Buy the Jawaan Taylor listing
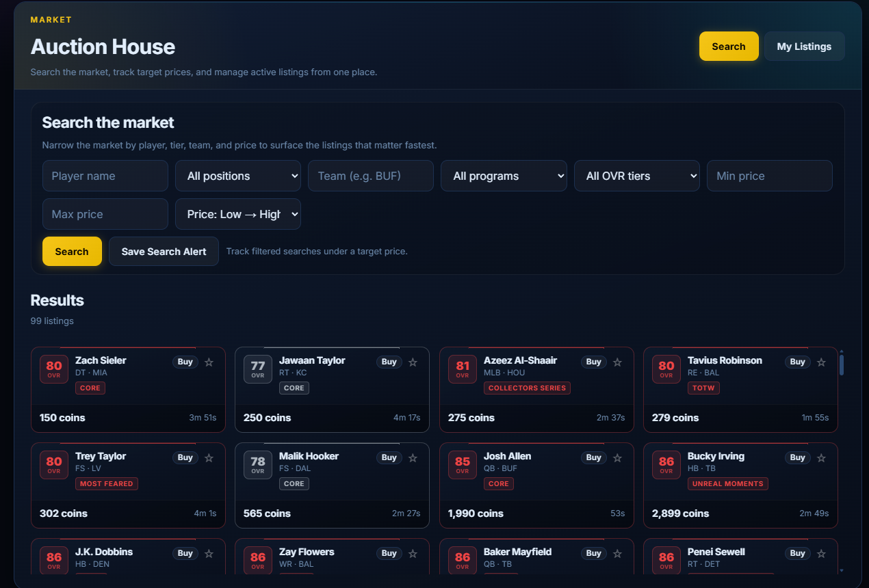 pos(389,362)
